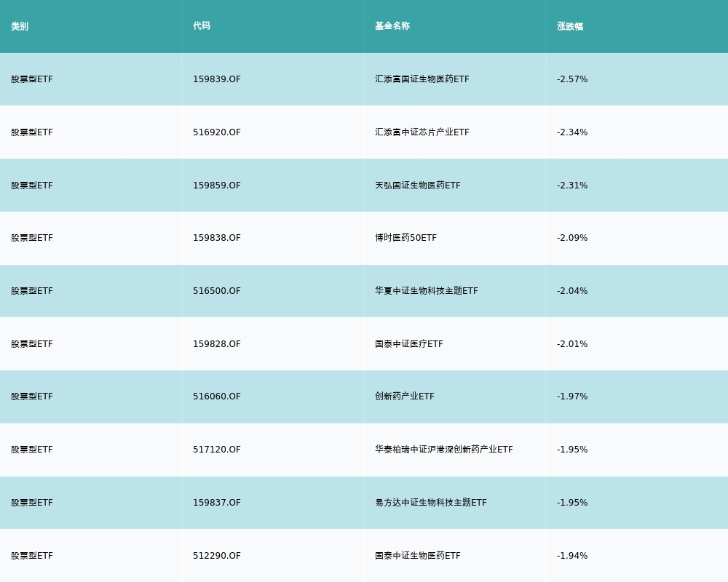Click fund name 华泰柏瑞中证沪港深创新药产业ETF
728x582 pixels.
[x=444, y=450]
